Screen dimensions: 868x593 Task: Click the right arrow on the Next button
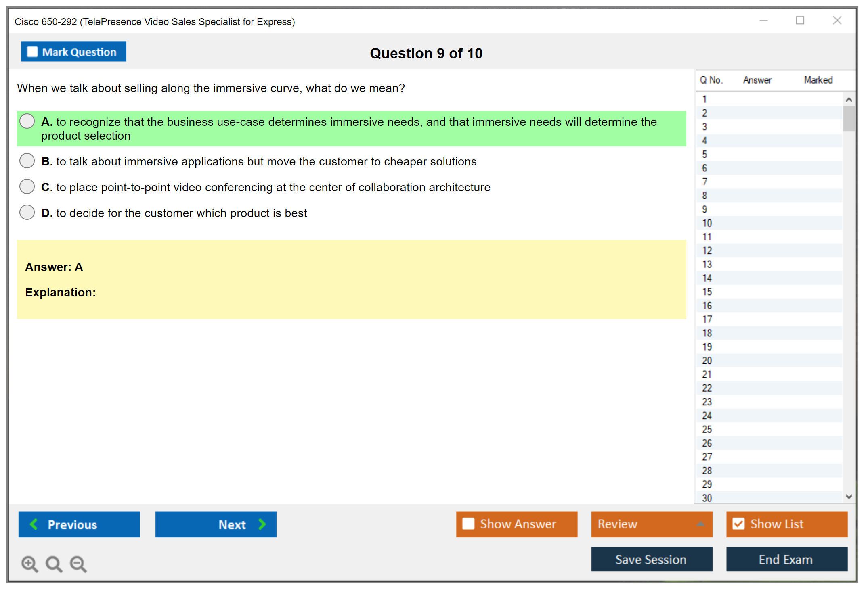(262, 524)
